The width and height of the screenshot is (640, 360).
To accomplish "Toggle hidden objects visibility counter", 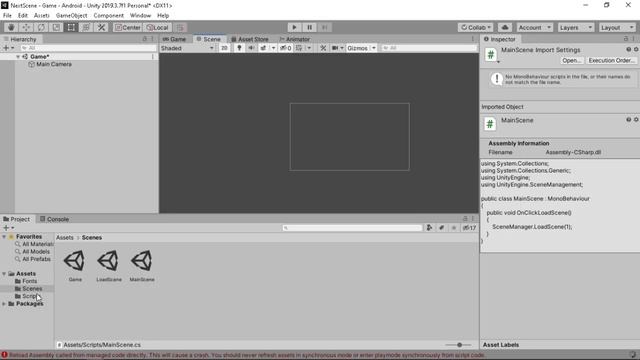I will click(x=286, y=48).
